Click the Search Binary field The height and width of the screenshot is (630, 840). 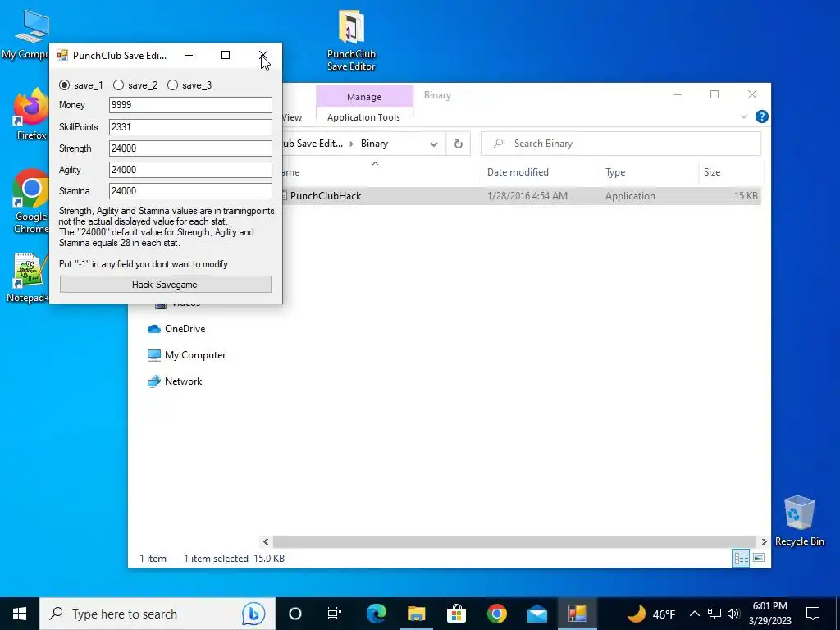(622, 144)
